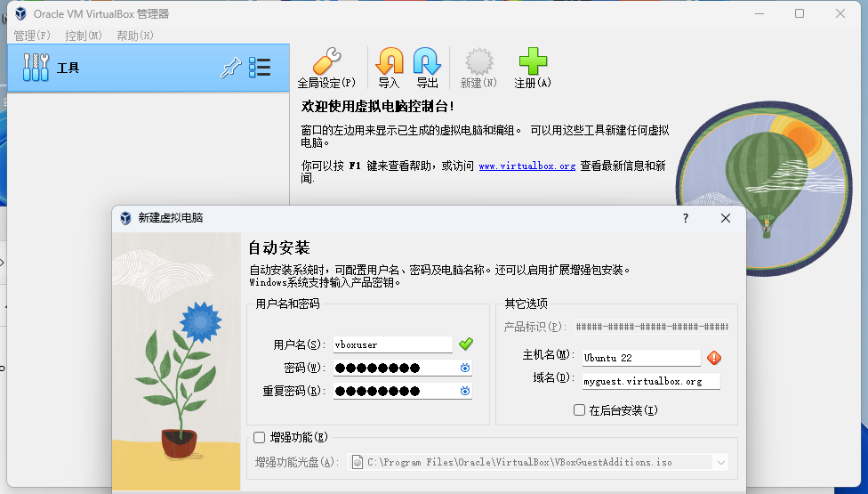868x494 pixels.
Task: Click the pin icon in Tools panel
Action: coord(231,68)
